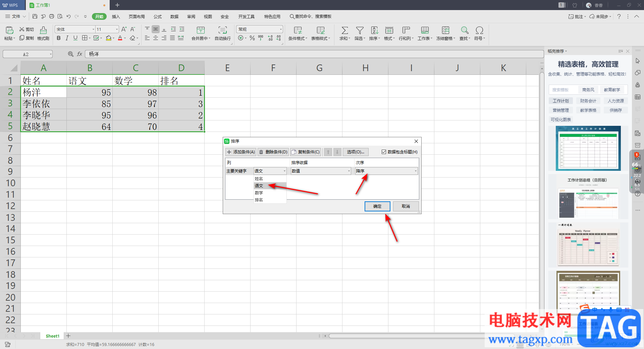Toggle bold formatting
Image resolution: width=644 pixels, height=349 pixels.
click(x=59, y=38)
